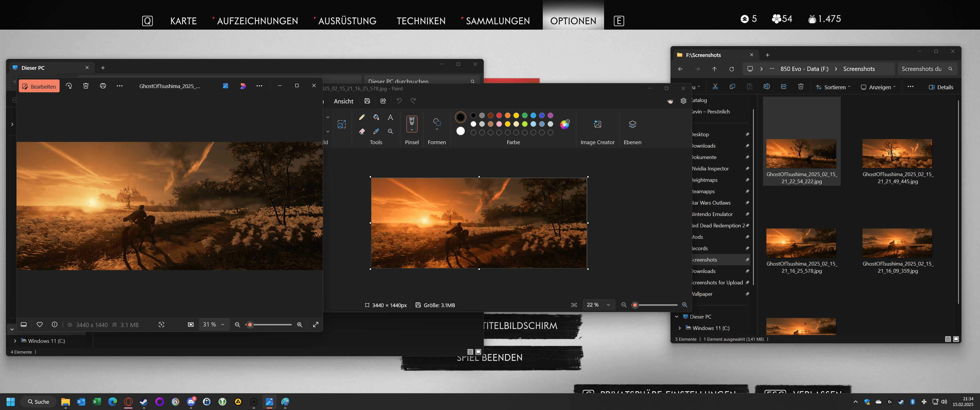The height and width of the screenshot is (410, 980).
Task: Open the 22 % zoom dropdown in Paint
Action: pos(598,305)
